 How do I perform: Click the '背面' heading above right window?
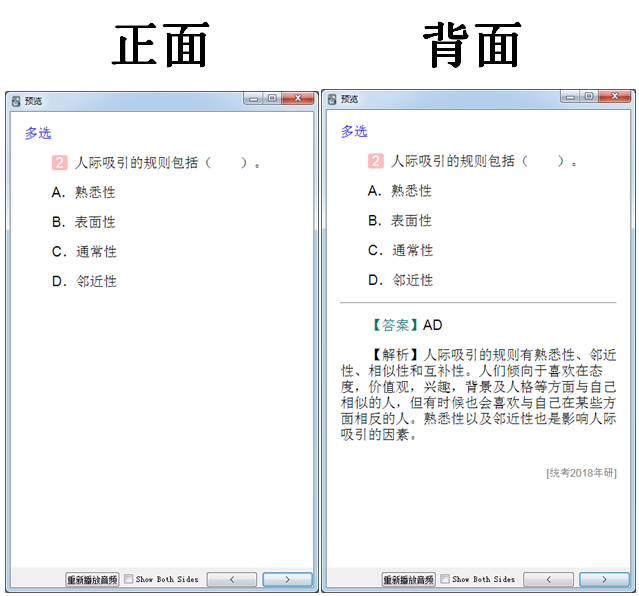(473, 45)
